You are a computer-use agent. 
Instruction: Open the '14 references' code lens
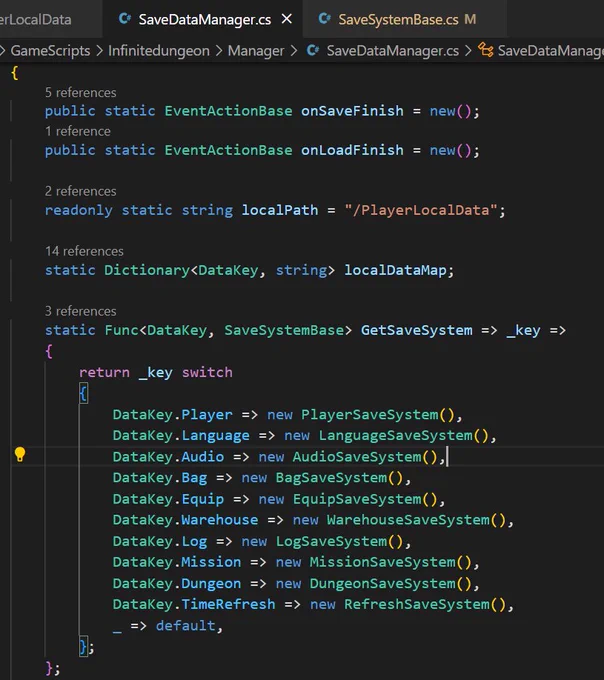84,251
